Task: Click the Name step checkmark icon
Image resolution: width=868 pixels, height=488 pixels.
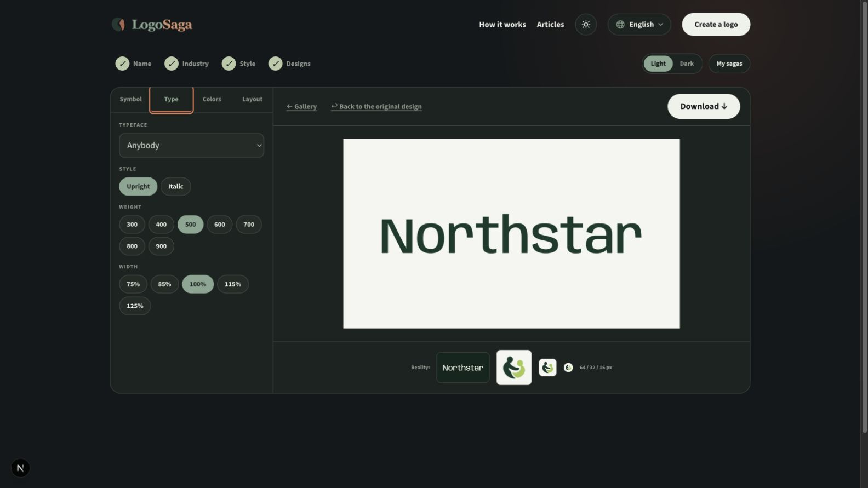Action: click(x=122, y=64)
